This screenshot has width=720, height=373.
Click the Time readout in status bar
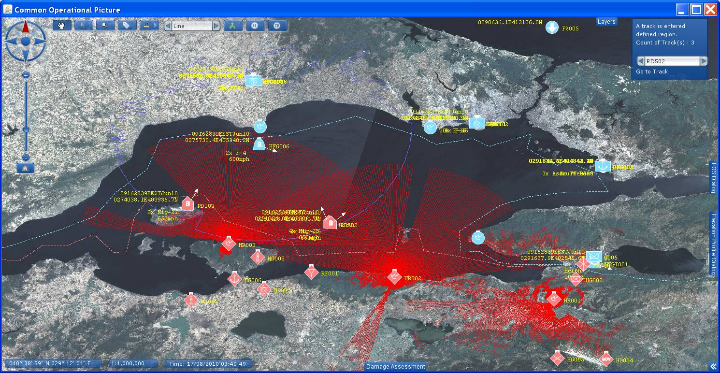[x=208, y=363]
